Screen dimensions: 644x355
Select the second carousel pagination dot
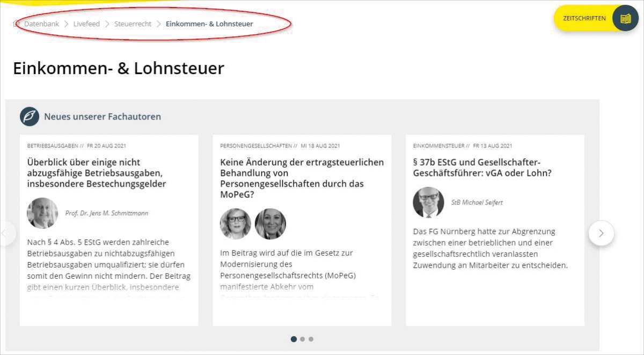click(x=302, y=339)
